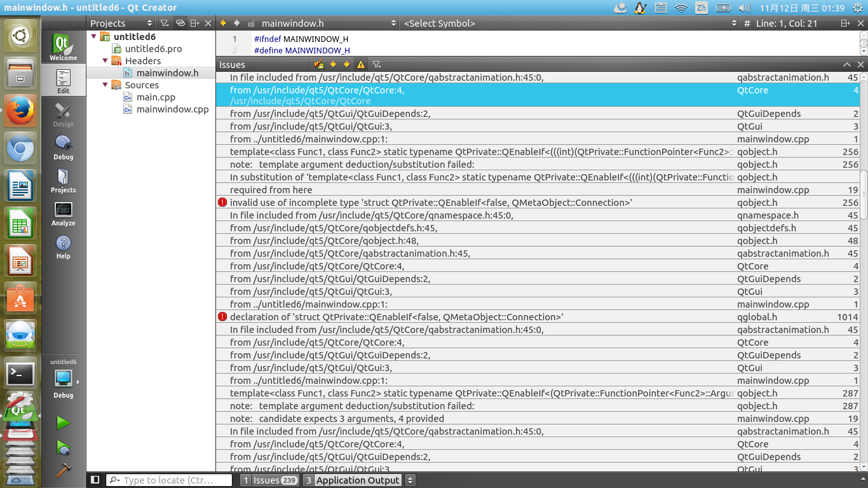Open the Projects mode
Screen dimensions: 868x488
click(63, 180)
